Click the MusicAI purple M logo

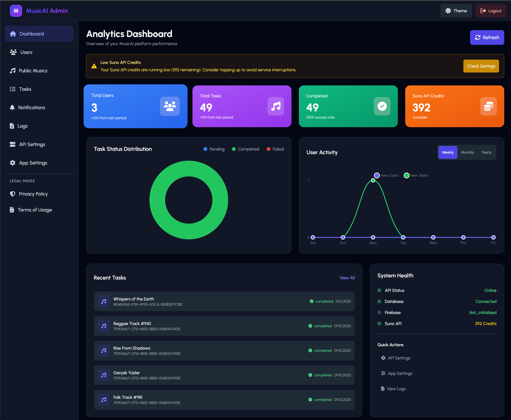tap(16, 11)
